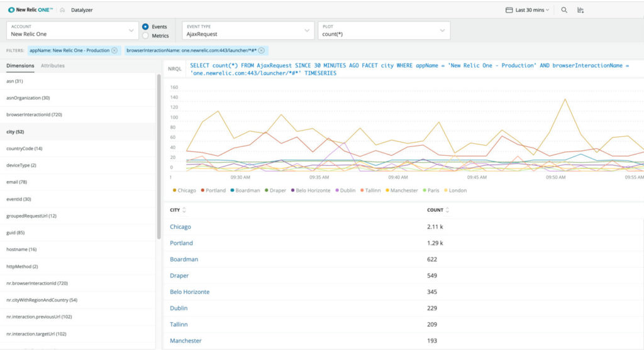Select the nr.browserInteractionId (720) dimension
The image size is (644, 350).
(78, 283)
